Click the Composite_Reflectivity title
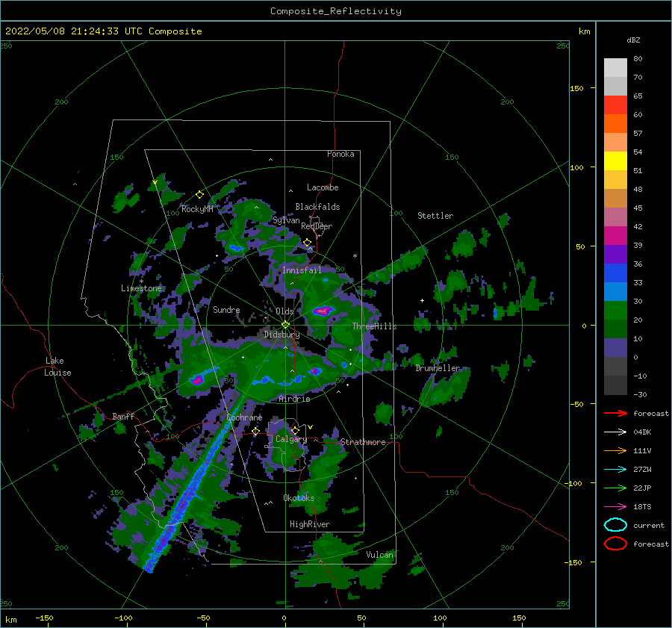 (x=336, y=11)
